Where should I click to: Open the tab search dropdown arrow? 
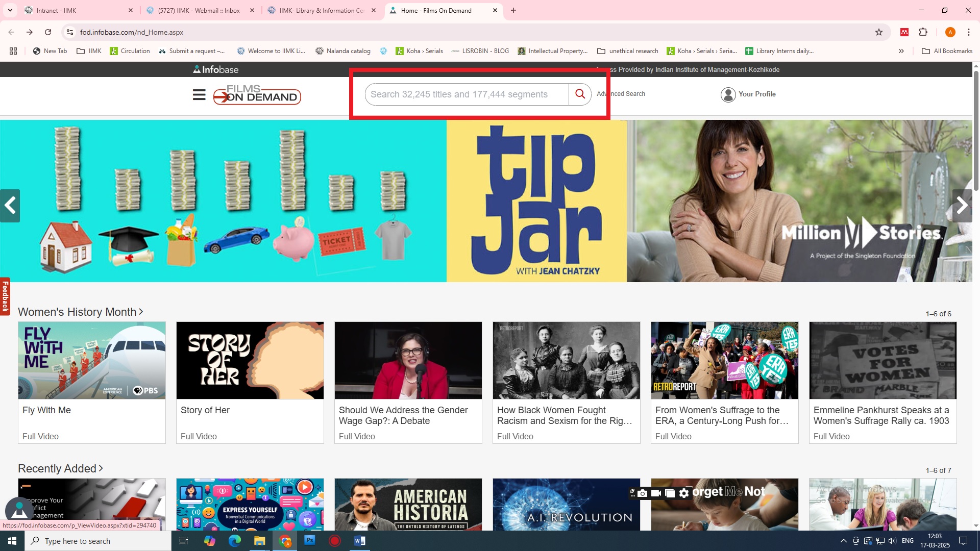point(10,10)
